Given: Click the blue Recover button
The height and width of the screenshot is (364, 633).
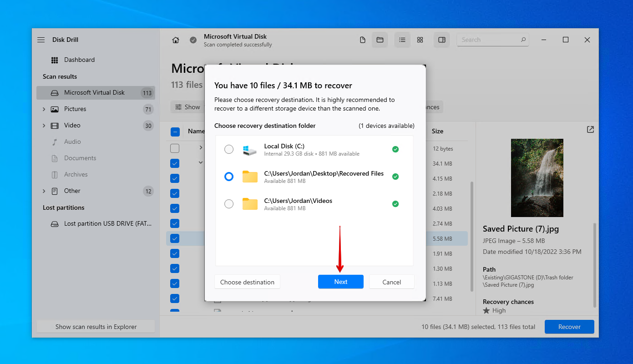Looking at the screenshot, I should click(569, 327).
